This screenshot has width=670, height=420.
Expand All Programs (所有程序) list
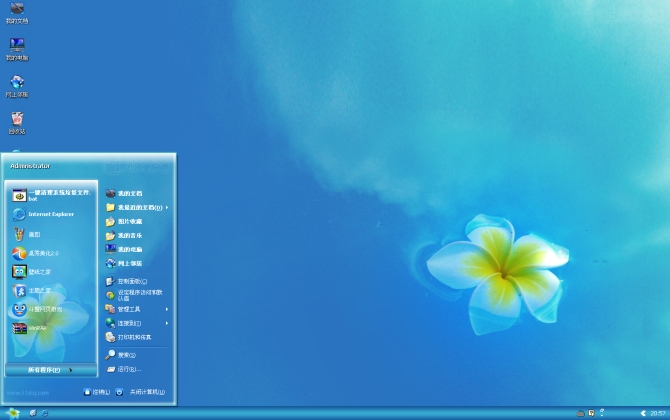[50, 370]
